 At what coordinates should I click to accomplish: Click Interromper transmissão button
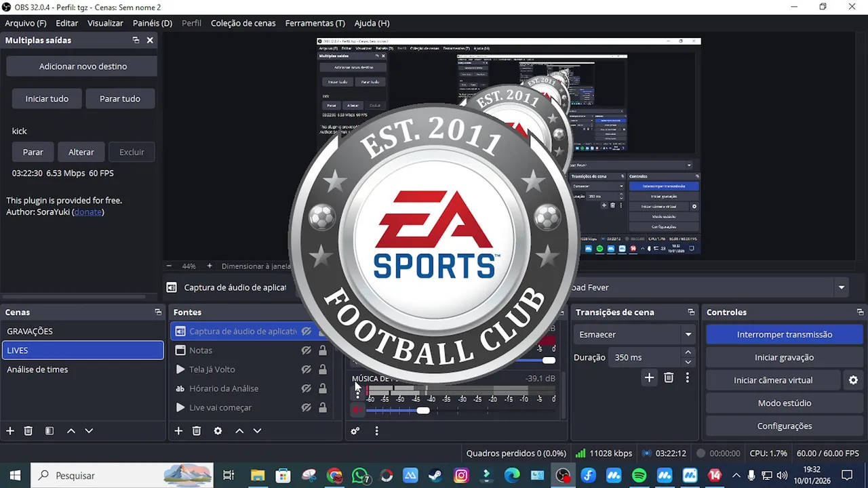coord(784,335)
